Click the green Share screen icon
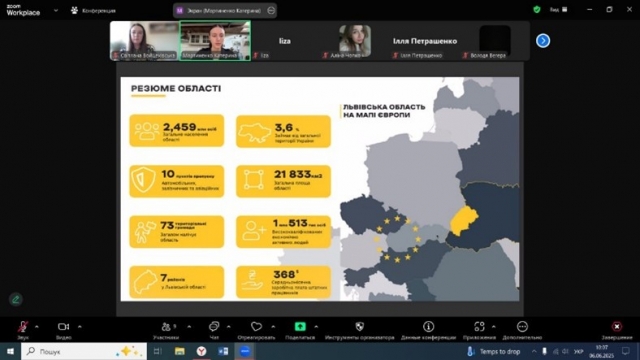The height and width of the screenshot is (360, 640). (300, 327)
